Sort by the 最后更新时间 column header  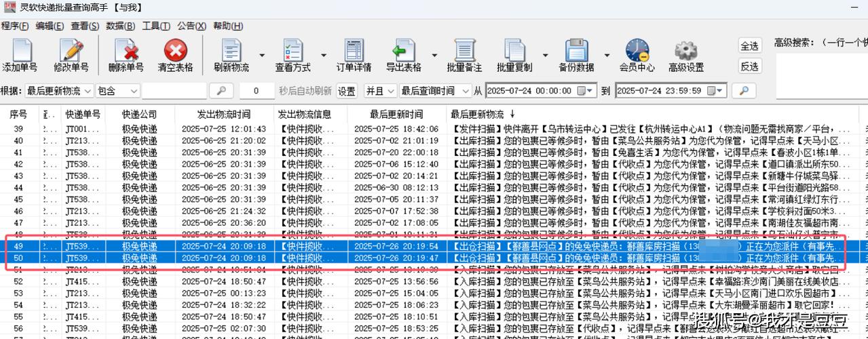point(396,114)
